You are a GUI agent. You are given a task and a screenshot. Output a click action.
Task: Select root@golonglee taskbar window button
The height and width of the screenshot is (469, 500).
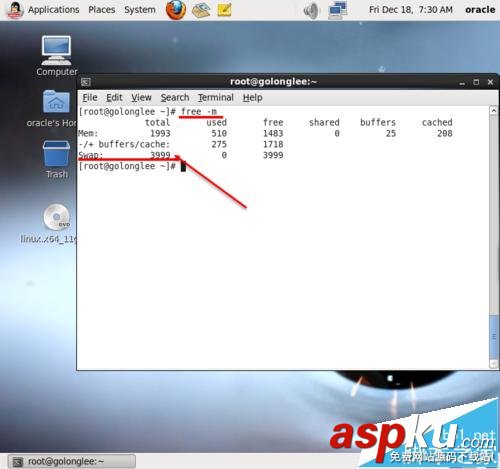click(72, 461)
